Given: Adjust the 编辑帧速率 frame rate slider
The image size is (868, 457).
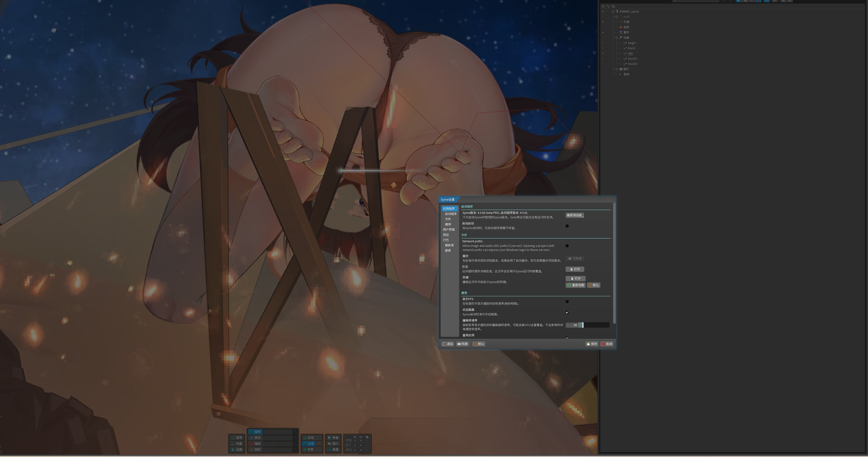Looking at the screenshot, I should [x=587, y=325].
